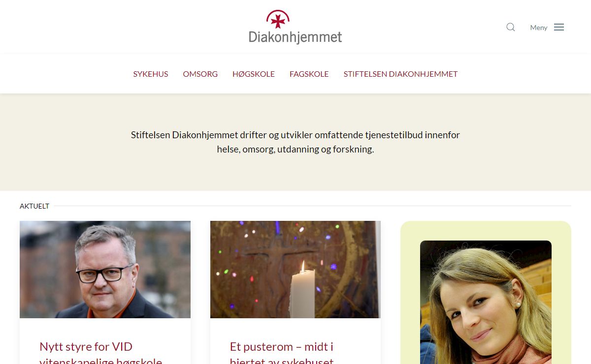The height and width of the screenshot is (364, 591).
Task: Open the search magnifier icon
Action: coord(511,27)
